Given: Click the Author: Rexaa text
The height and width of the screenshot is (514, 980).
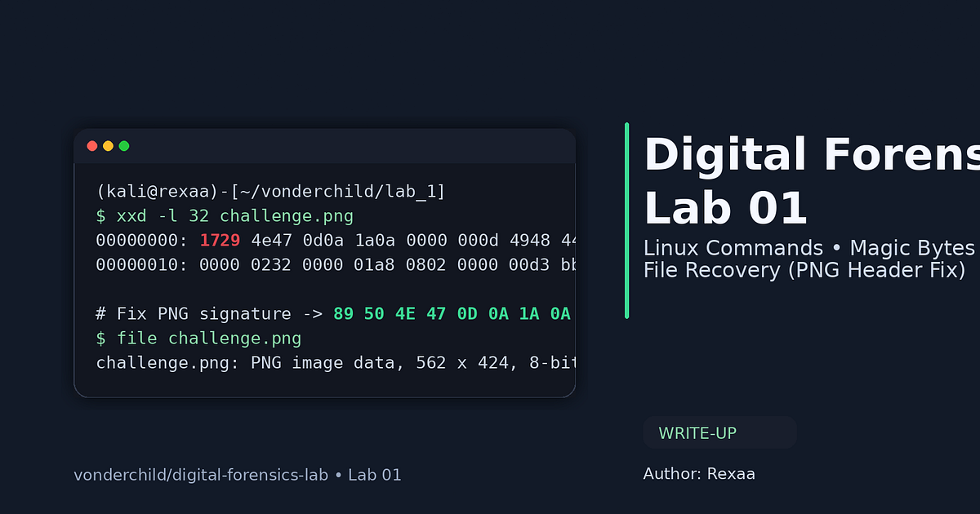Looking at the screenshot, I should coord(699,474).
